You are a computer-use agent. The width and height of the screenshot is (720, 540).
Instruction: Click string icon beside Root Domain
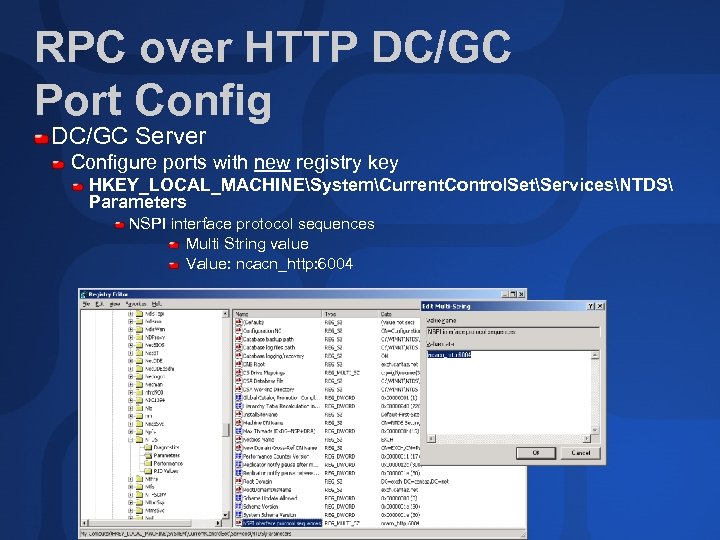[238, 481]
